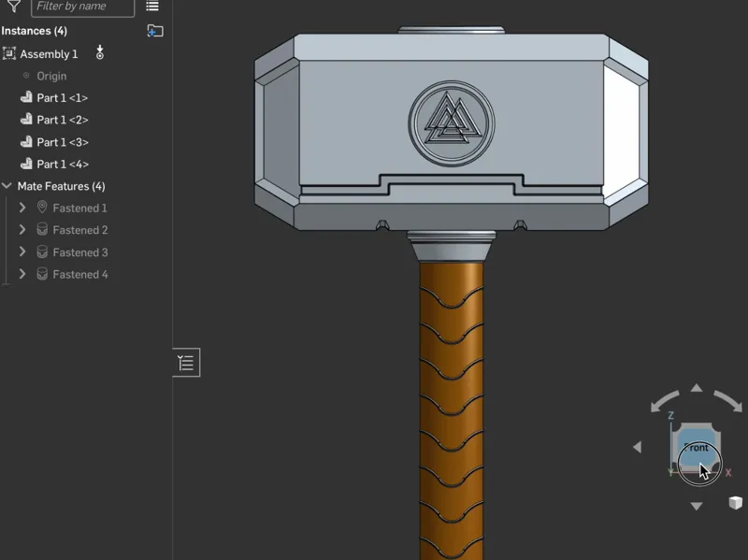Image resolution: width=748 pixels, height=560 pixels.
Task: Select the Origin item
Action: [51, 76]
